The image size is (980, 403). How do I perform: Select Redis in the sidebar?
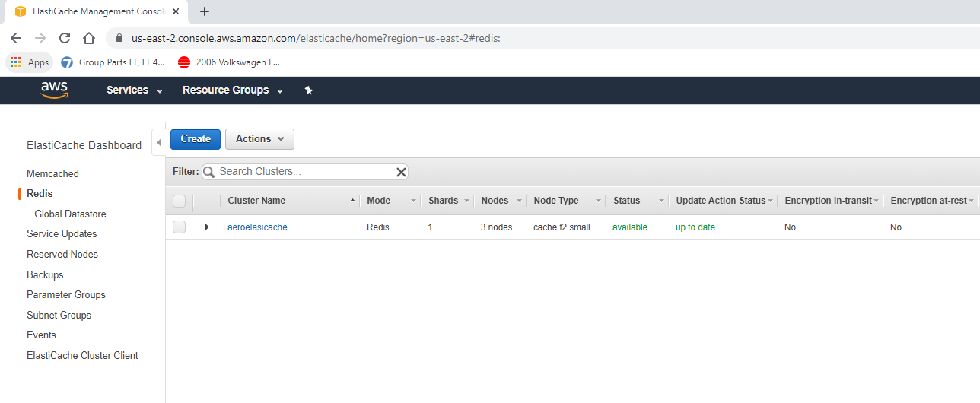[40, 194]
